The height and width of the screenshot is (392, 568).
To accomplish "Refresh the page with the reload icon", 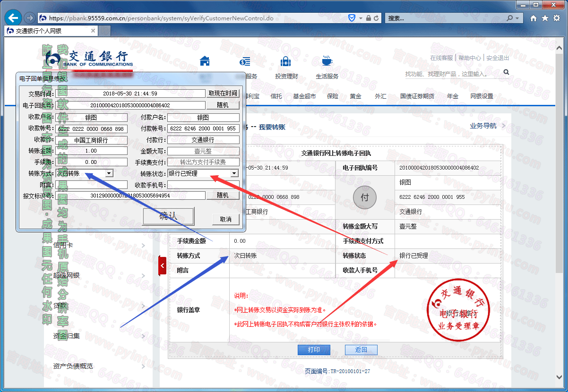I will pyautogui.click(x=377, y=18).
